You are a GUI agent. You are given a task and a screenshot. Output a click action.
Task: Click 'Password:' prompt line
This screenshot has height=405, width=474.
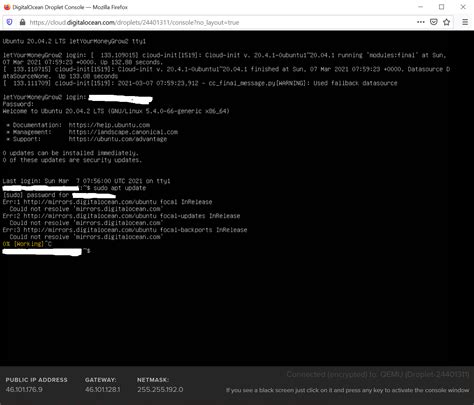(x=18, y=104)
